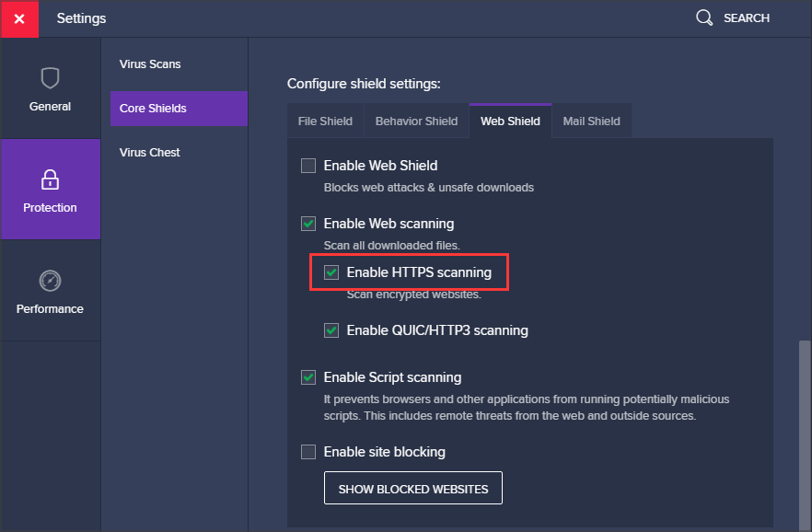Switch to the File Shield tab
This screenshot has height=532, width=812.
325,121
